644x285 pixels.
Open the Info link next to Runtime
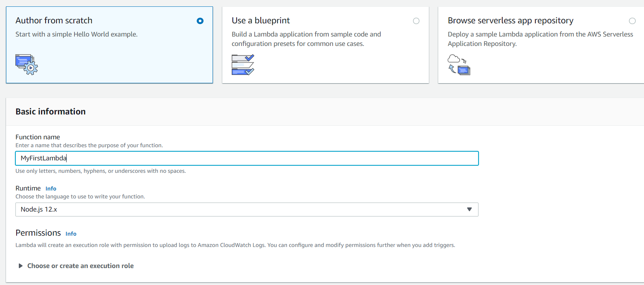[x=51, y=189]
